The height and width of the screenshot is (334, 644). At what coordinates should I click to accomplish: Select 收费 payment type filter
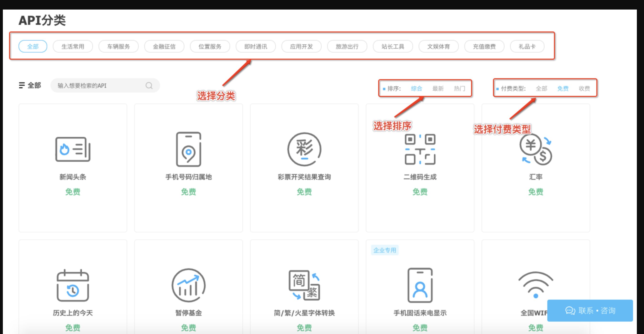(x=584, y=88)
